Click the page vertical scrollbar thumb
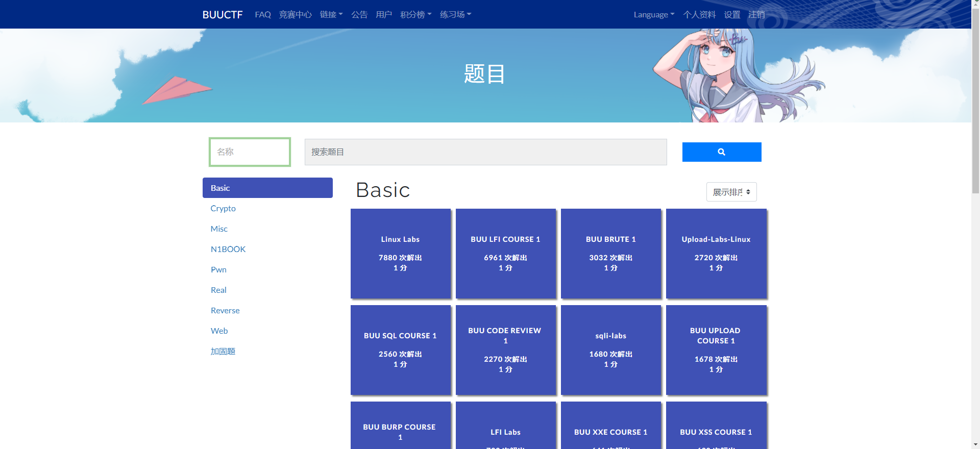 pyautogui.click(x=975, y=101)
